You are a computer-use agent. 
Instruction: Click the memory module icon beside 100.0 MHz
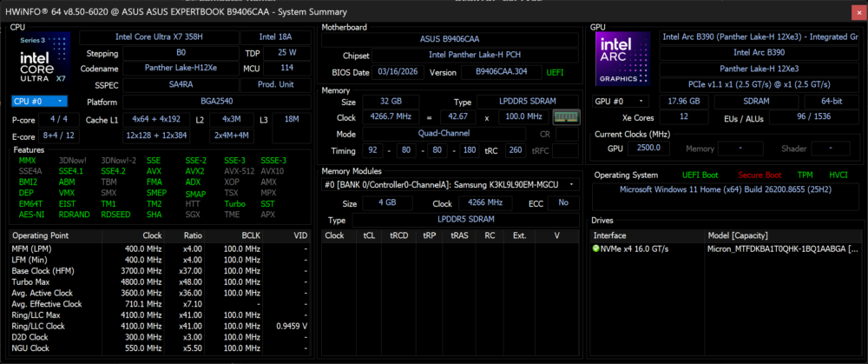click(x=566, y=117)
